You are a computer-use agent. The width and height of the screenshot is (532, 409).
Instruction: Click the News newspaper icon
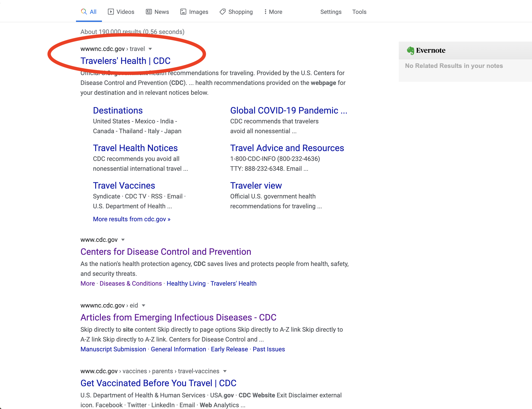tap(149, 12)
